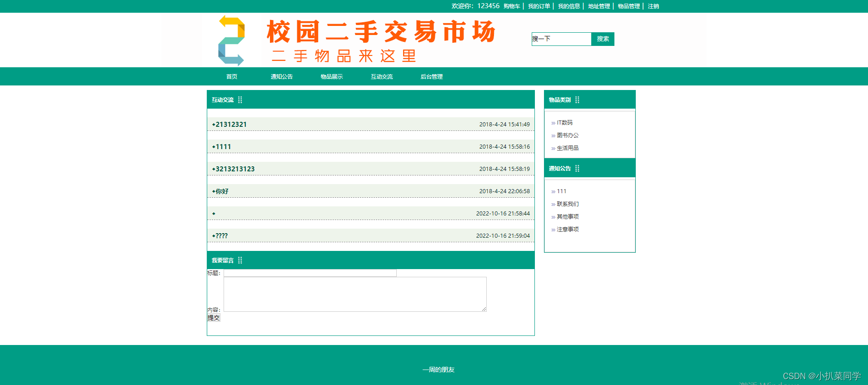
Task: Open 联系我们 notice
Action: [x=568, y=204]
